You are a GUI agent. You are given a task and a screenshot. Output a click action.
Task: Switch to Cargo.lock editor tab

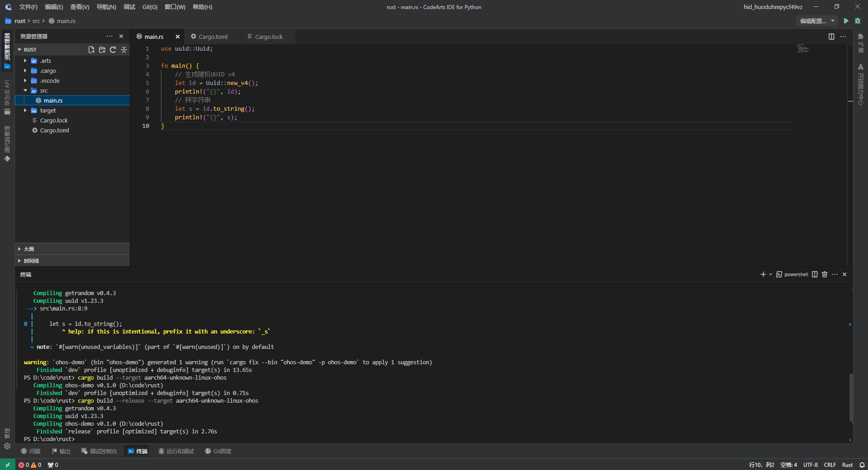[269, 37]
